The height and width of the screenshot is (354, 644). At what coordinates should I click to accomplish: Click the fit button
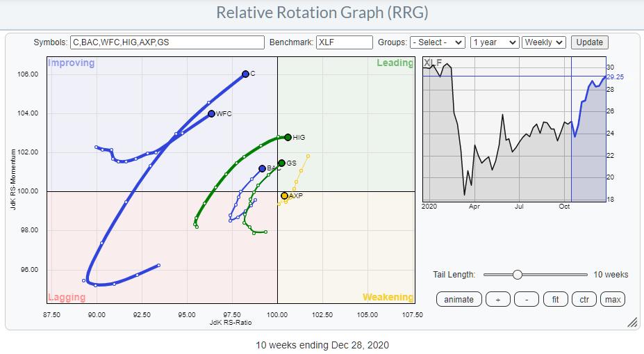(x=555, y=299)
